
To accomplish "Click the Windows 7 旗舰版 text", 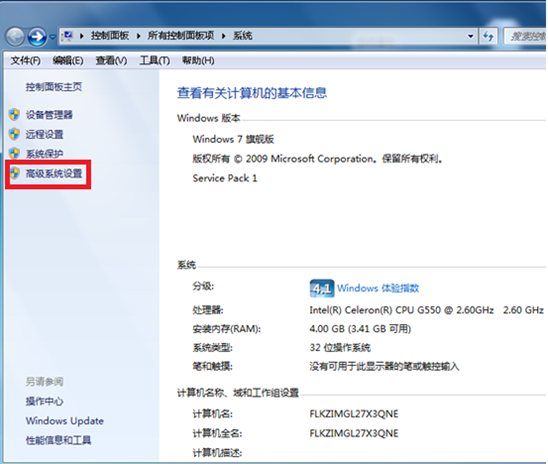I will [x=233, y=139].
